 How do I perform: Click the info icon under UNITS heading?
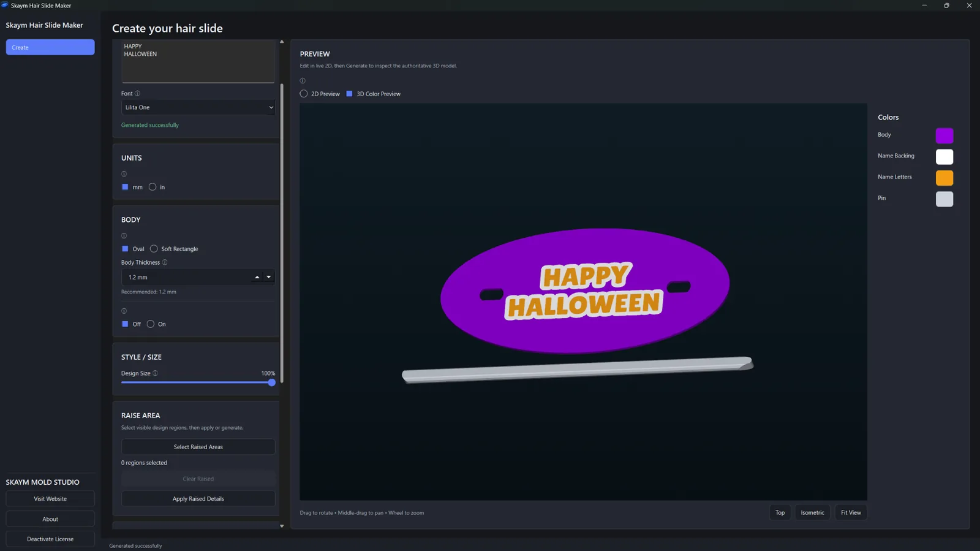[124, 174]
